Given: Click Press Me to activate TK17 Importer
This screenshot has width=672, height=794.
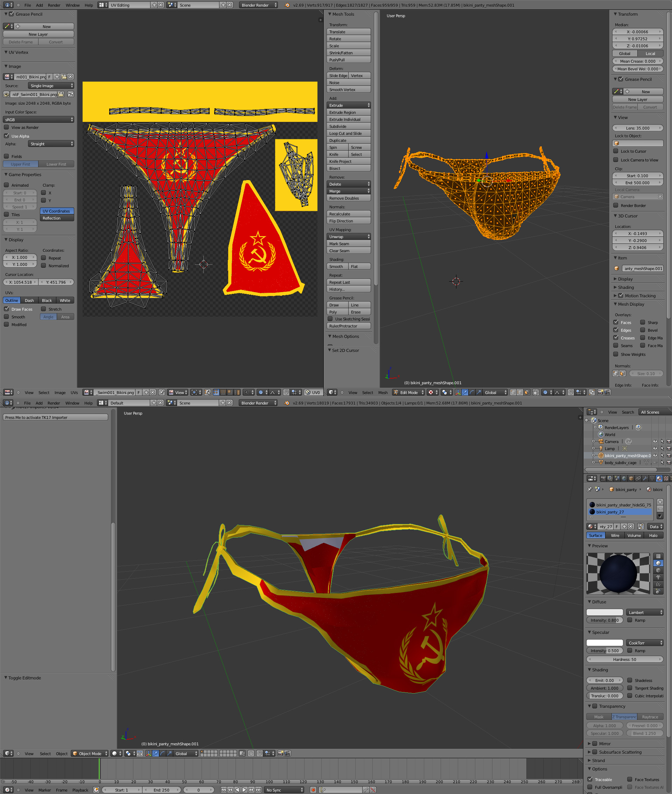Looking at the screenshot, I should click(56, 417).
